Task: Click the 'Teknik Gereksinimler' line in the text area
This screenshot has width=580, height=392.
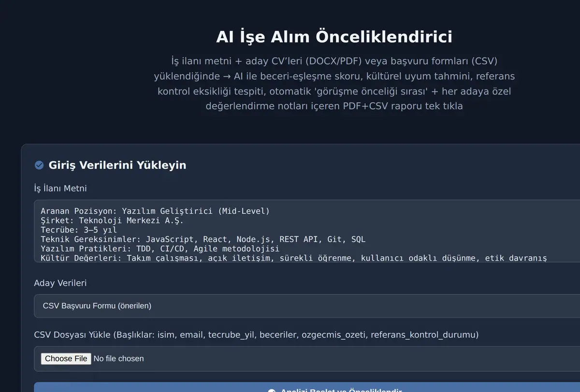Action: 203,239
